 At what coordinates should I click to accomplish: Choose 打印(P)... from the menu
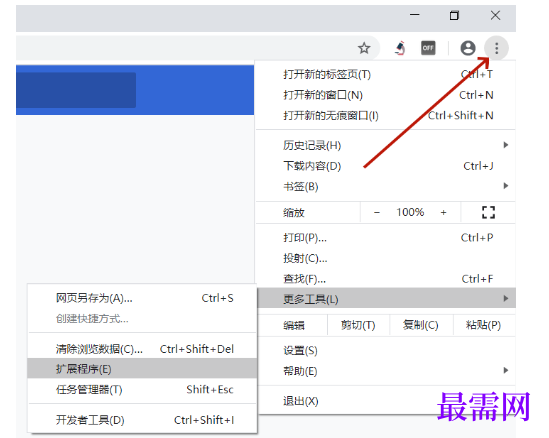385,238
